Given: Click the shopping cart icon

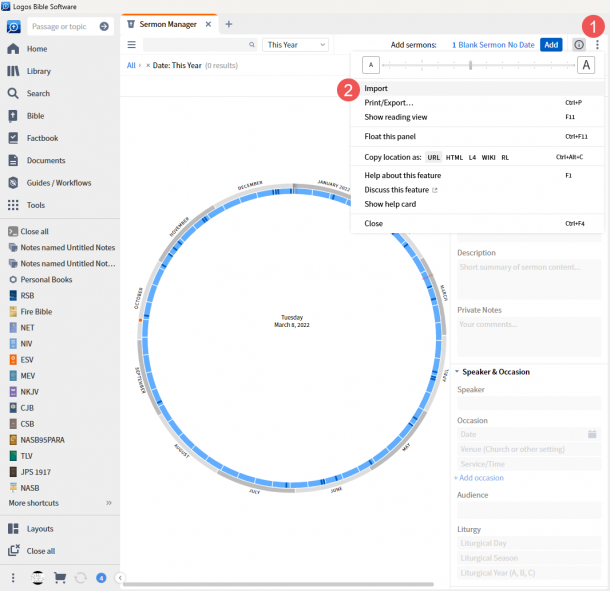Looking at the screenshot, I should 59,577.
